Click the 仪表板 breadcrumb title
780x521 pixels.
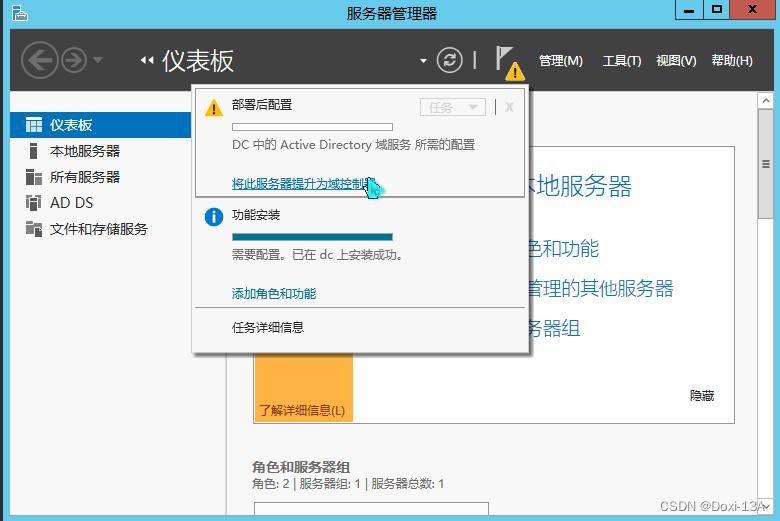198,61
